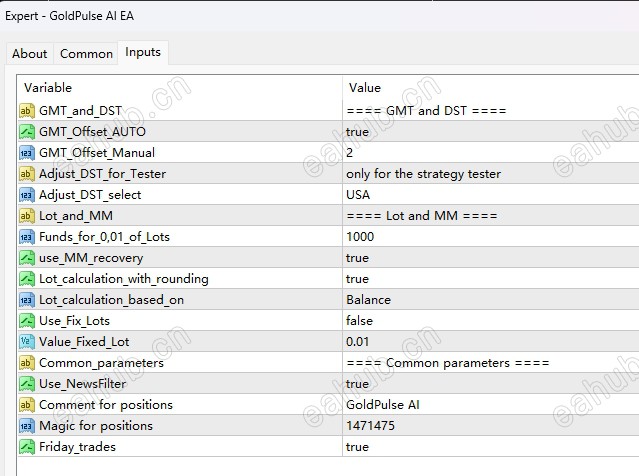
Task: Click the integer icon beside Lot_calculation_based_on
Action: [26, 300]
